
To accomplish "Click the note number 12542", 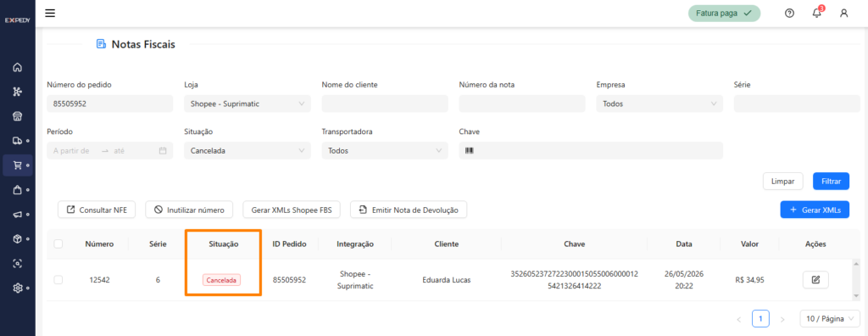I will 99,280.
